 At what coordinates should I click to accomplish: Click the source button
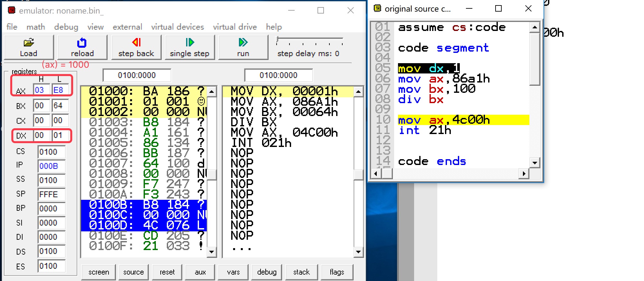click(134, 272)
